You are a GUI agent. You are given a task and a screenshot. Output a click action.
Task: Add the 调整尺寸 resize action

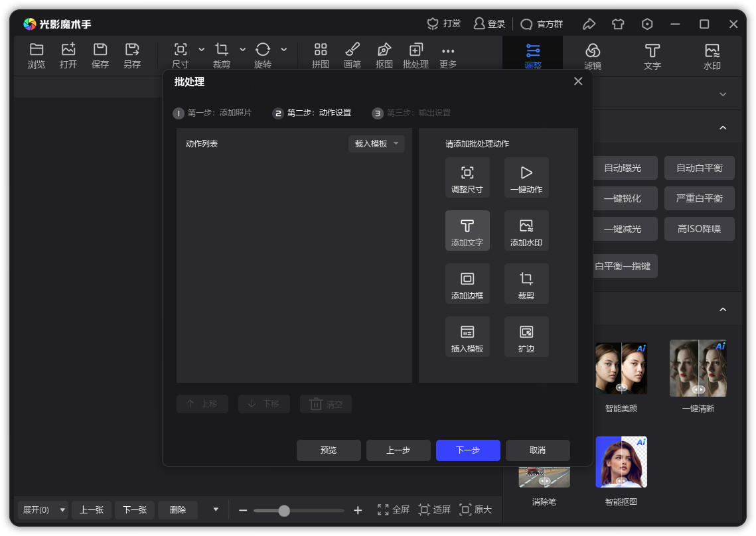click(x=467, y=177)
